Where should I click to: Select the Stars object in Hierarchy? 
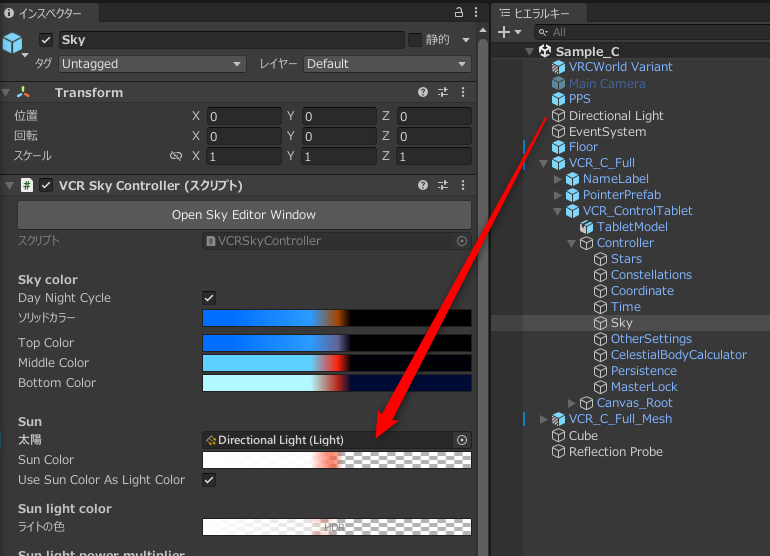tap(626, 259)
